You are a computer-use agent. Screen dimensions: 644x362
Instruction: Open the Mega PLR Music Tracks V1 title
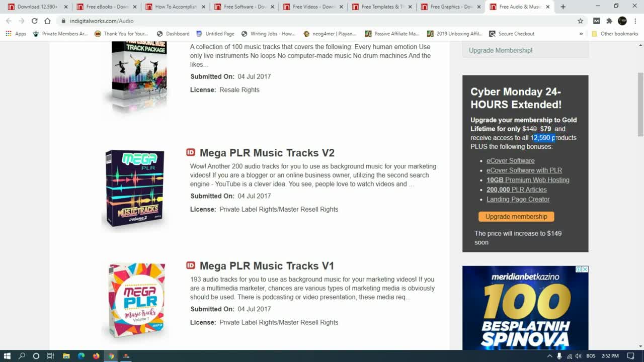coord(267,266)
